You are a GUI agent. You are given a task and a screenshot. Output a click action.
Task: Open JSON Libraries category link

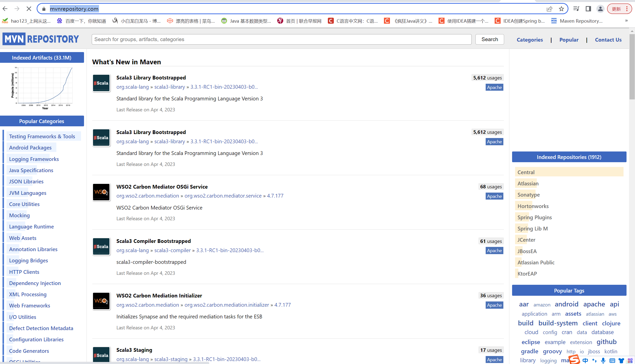coord(26,181)
